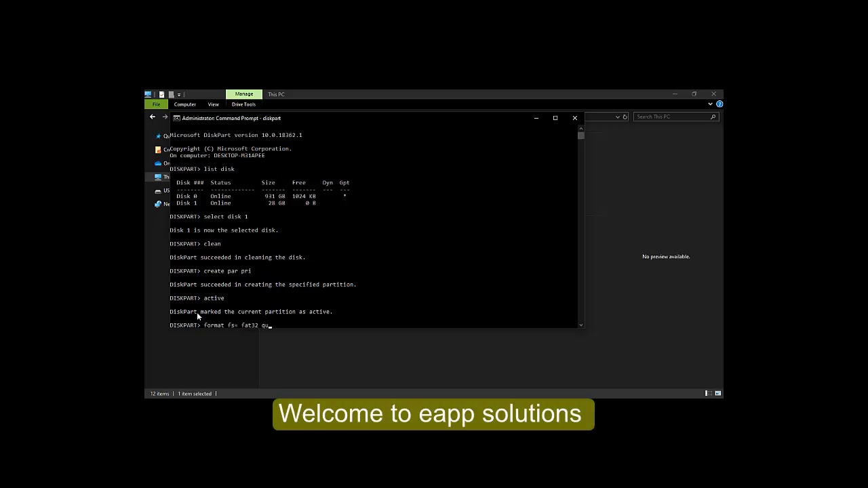The width and height of the screenshot is (868, 488).
Task: Click the This PC icon in title bar
Action: point(149,94)
